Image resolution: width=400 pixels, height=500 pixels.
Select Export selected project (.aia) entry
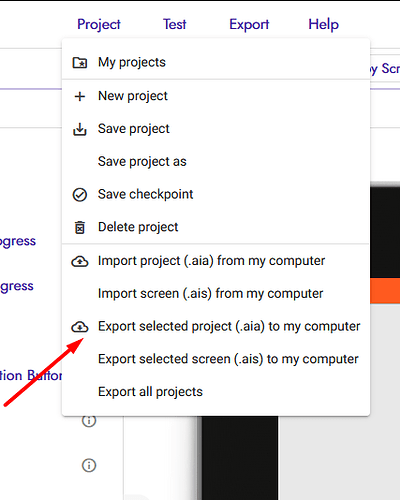pos(216,326)
